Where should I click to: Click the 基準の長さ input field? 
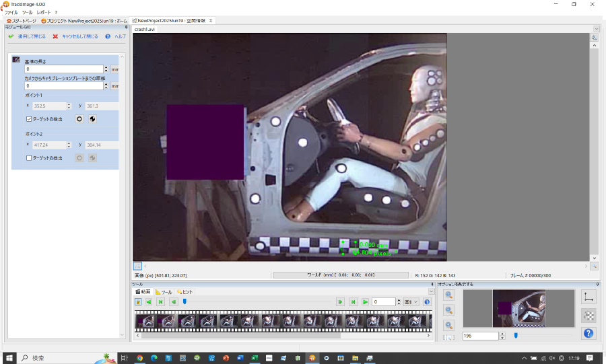coord(64,69)
